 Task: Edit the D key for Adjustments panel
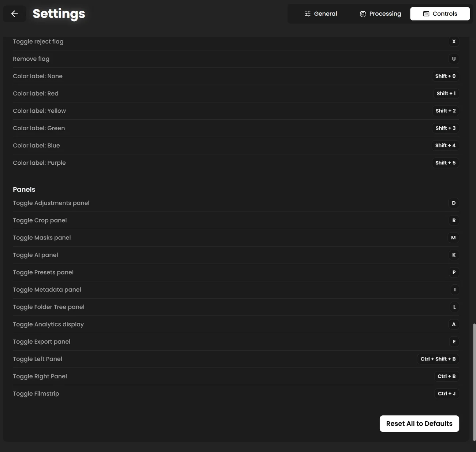click(x=454, y=203)
